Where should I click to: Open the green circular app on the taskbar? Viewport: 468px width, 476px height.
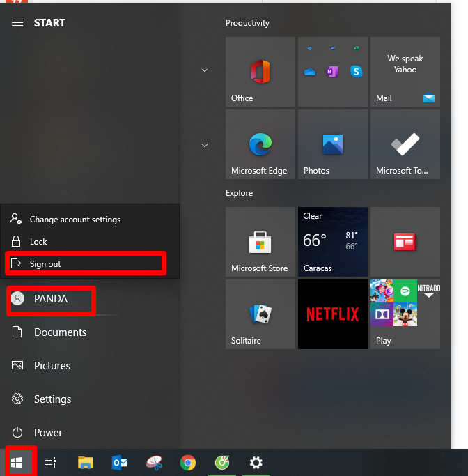222,463
